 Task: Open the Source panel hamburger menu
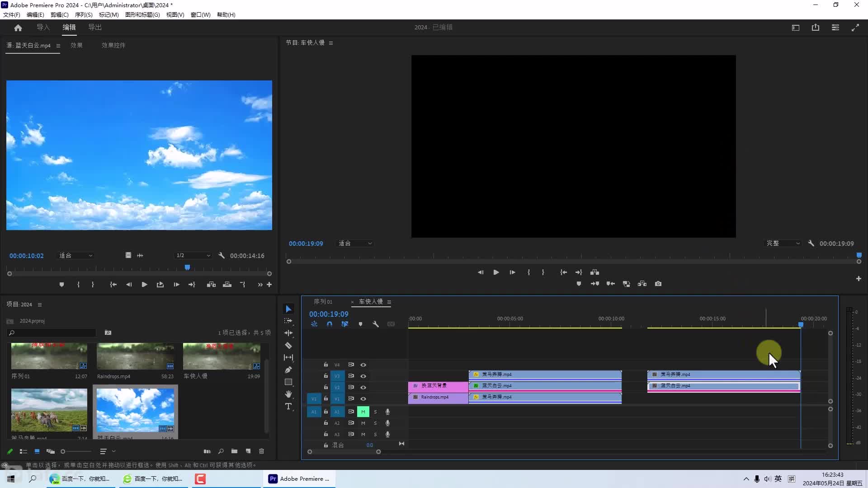point(58,46)
